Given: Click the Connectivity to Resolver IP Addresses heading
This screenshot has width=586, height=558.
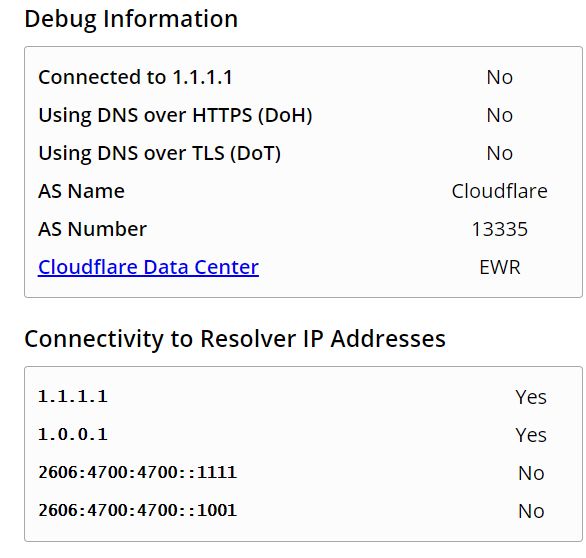Looking at the screenshot, I should click(235, 339).
